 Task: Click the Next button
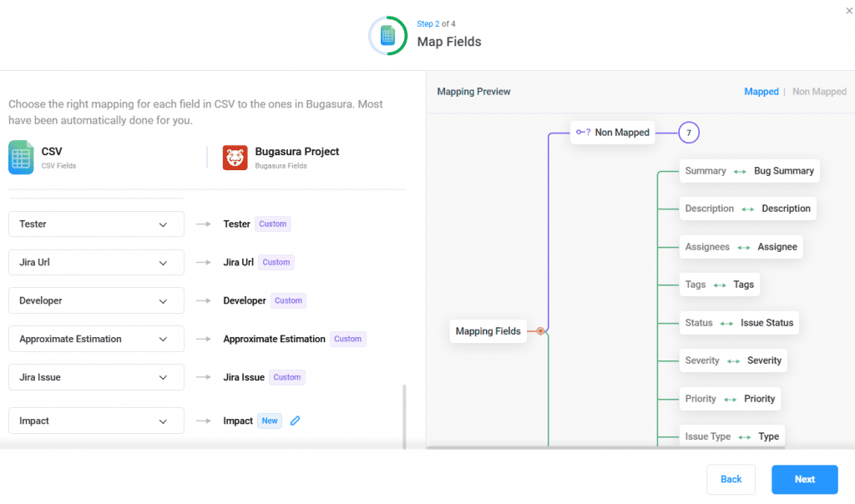pyautogui.click(x=804, y=479)
